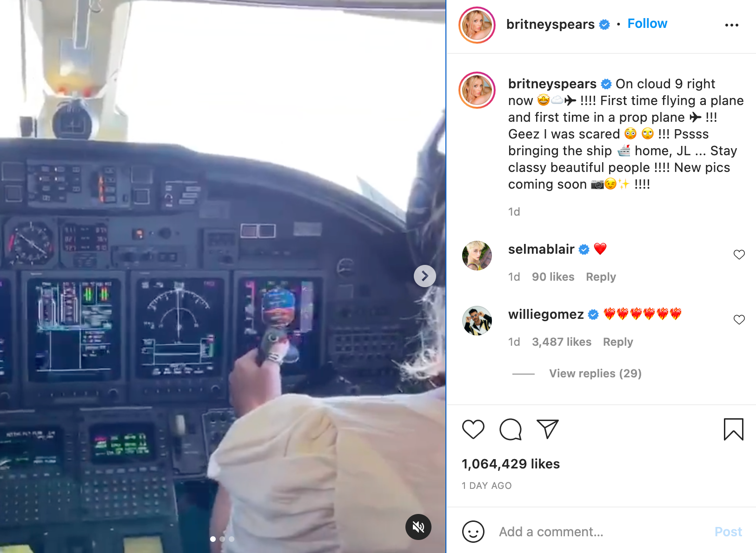Like selmablair's comment heart
Viewport: 756px width, 553px height.
pyautogui.click(x=739, y=254)
